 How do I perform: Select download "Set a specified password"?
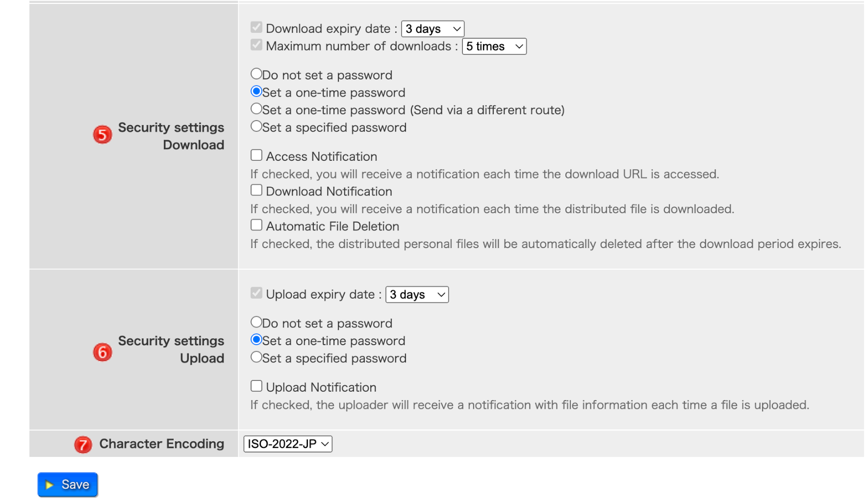pos(256,126)
